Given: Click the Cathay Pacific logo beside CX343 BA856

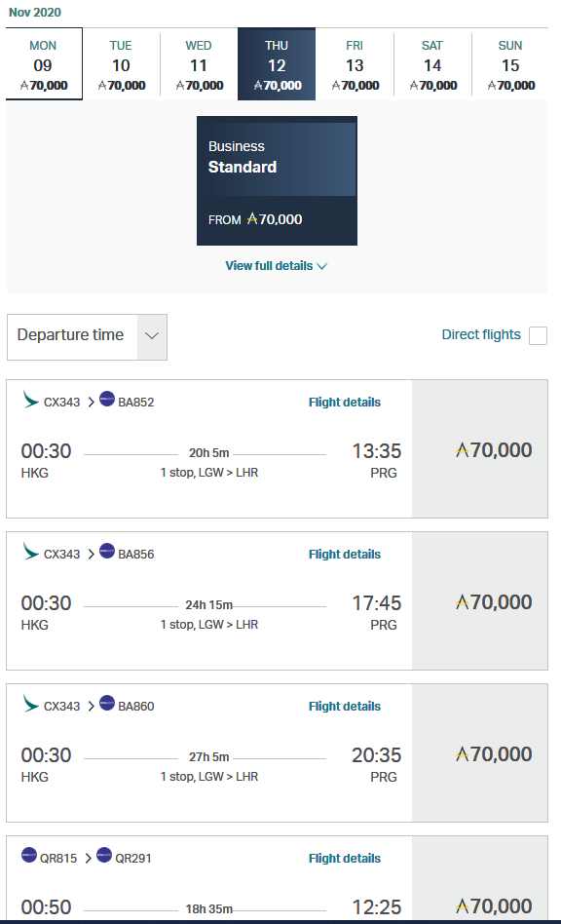Looking at the screenshot, I should (x=30, y=551).
